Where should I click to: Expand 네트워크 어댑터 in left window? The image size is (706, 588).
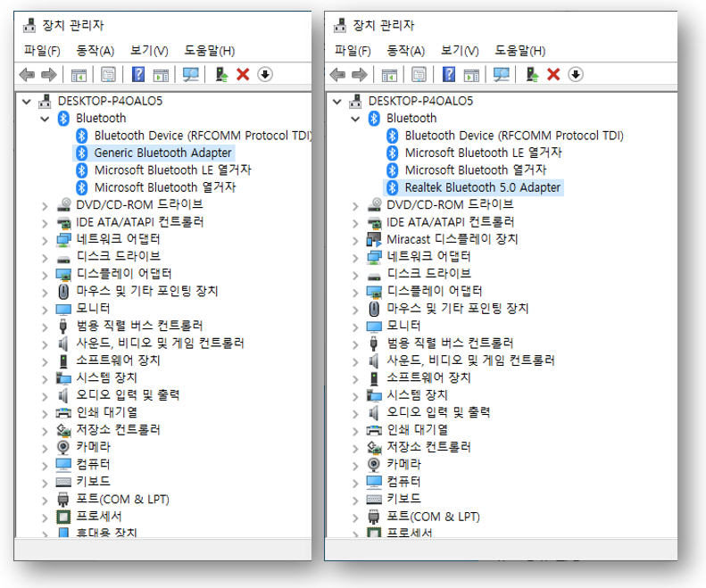[45, 240]
